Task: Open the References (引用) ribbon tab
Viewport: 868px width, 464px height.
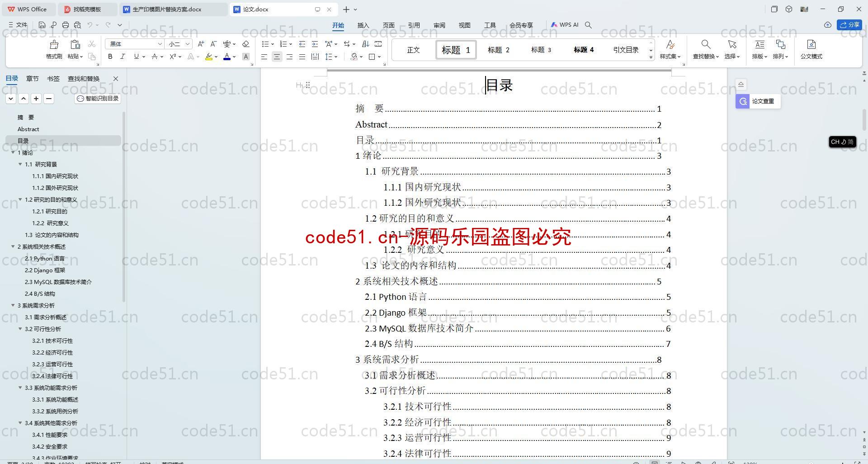Action: pos(414,25)
